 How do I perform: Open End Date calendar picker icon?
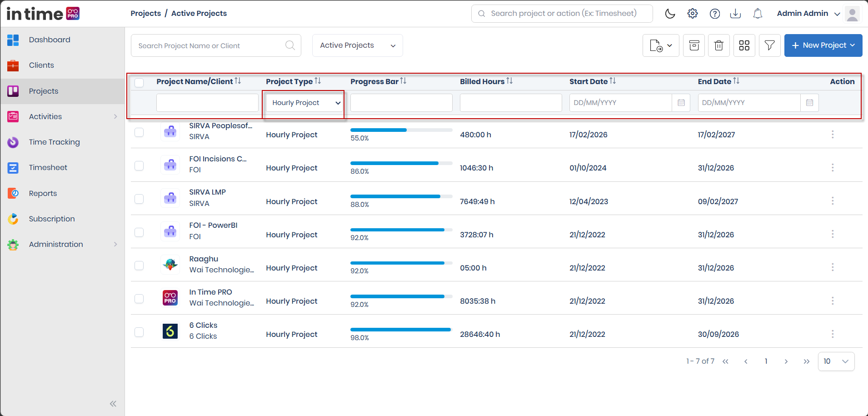tap(809, 103)
